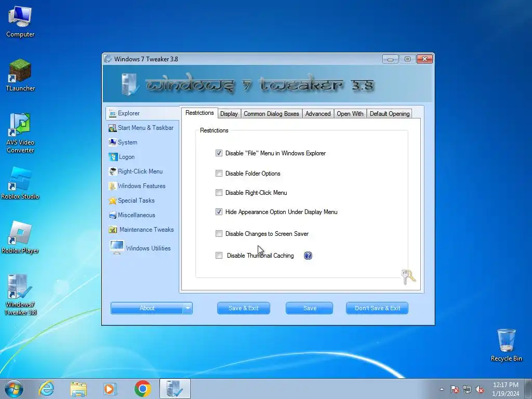Click the Save button
532x399 pixels.
point(310,308)
